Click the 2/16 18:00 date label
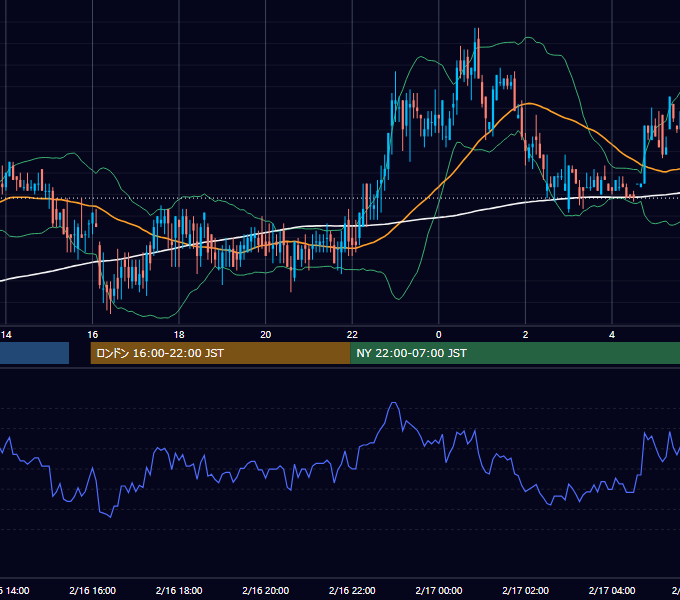The image size is (680, 600). click(x=179, y=590)
